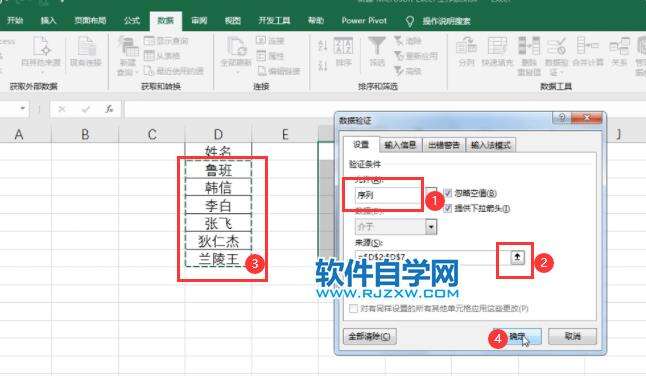Click Relationships (关系) icon
Viewport: 646px width, 376px height.
[x=619, y=51]
